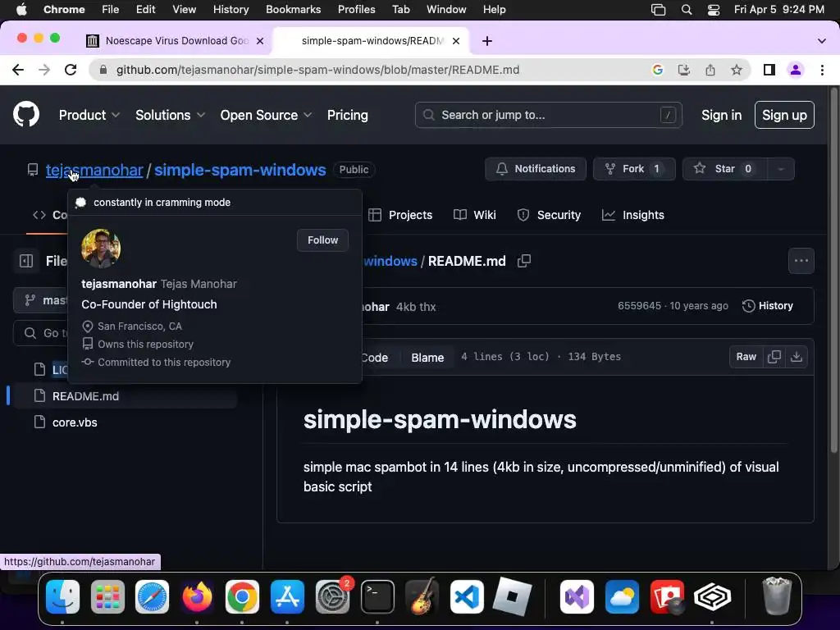Open GarageBand from the dock
This screenshot has height=630, width=840.
422,597
